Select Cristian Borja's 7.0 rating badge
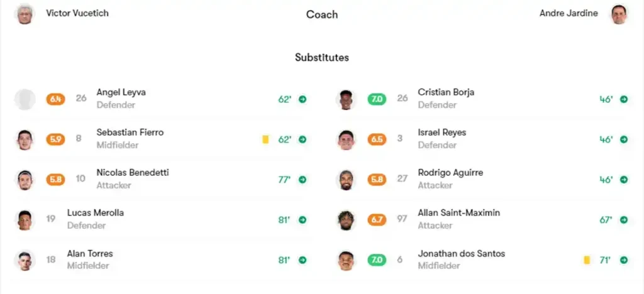Viewport: 644px width, 294px height. (x=377, y=99)
